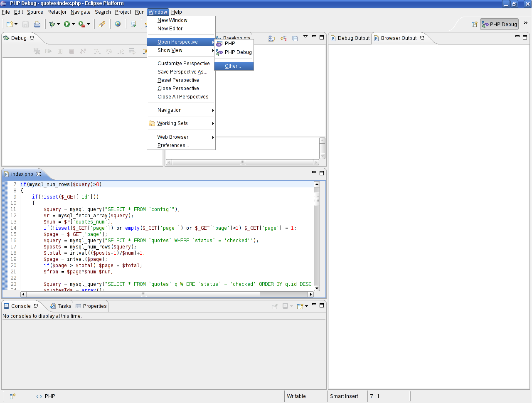The height and width of the screenshot is (403, 532).
Task: Click the Remove All Terminated Launches icon
Action: point(37,51)
